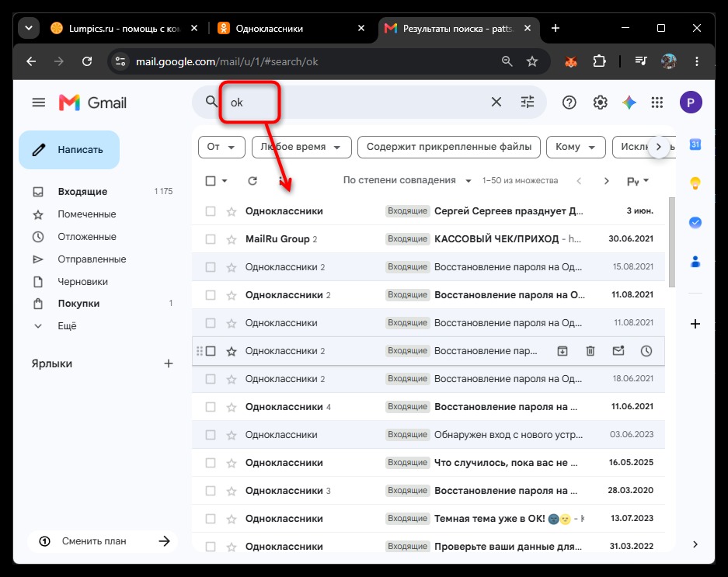Open the browser extensions puzzle icon

599,61
